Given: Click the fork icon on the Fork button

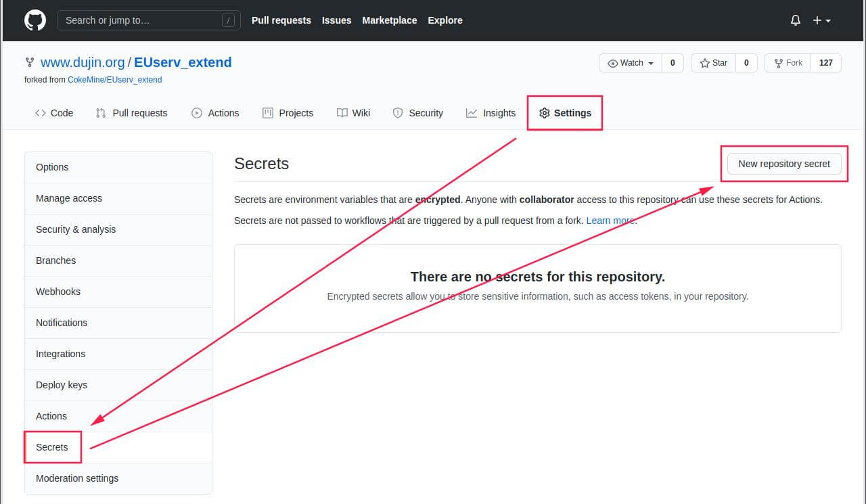Looking at the screenshot, I should (x=779, y=62).
